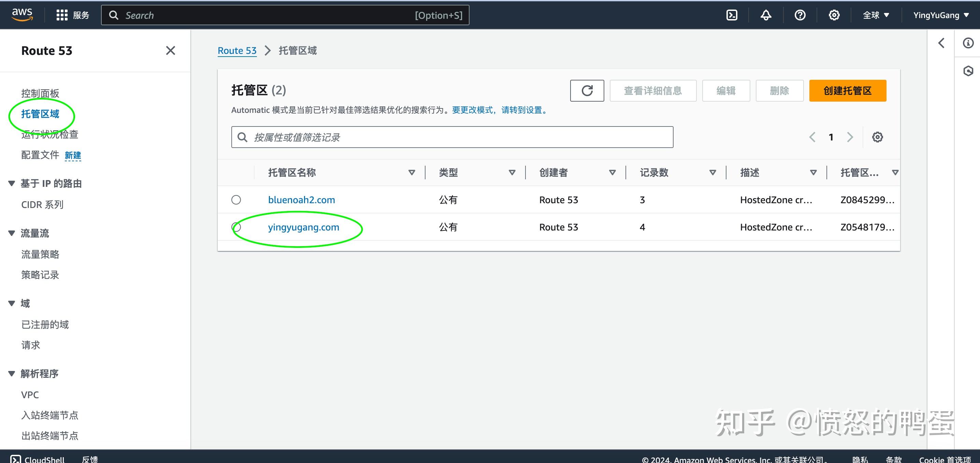This screenshot has height=463, width=980.
Task: Open the hexagon tools panel icon
Action: coord(968,71)
